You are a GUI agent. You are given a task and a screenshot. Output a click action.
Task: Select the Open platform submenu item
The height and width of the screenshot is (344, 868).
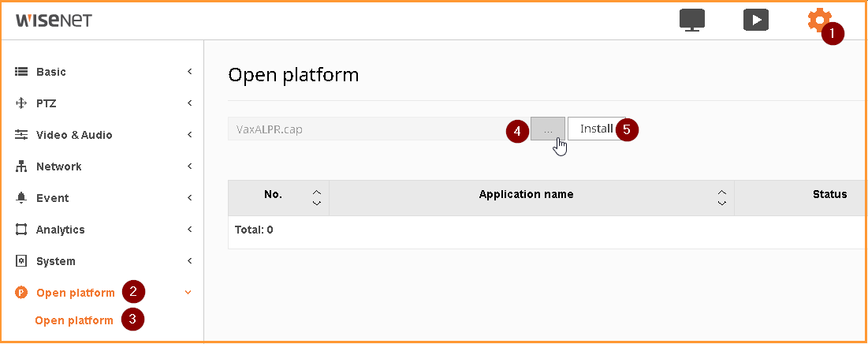(x=73, y=321)
